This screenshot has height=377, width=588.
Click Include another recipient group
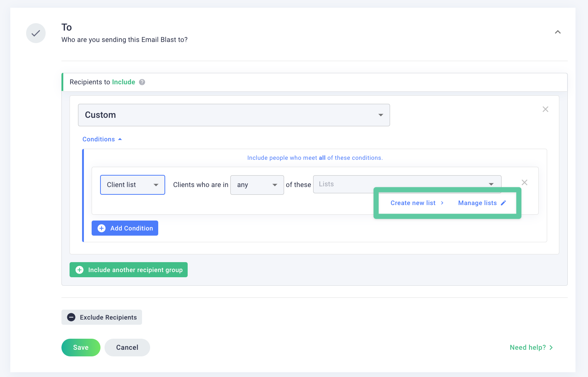(128, 270)
